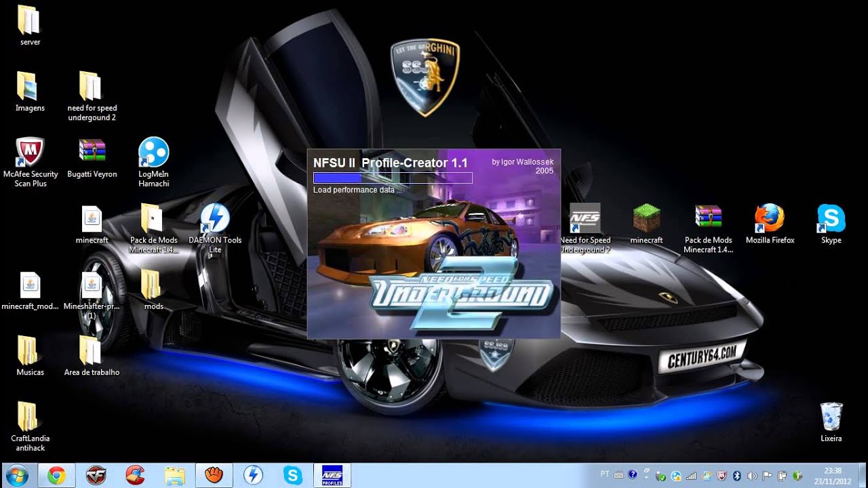Launch the Skype desktop shortcut
This screenshot has height=488, width=868.
tap(831, 224)
